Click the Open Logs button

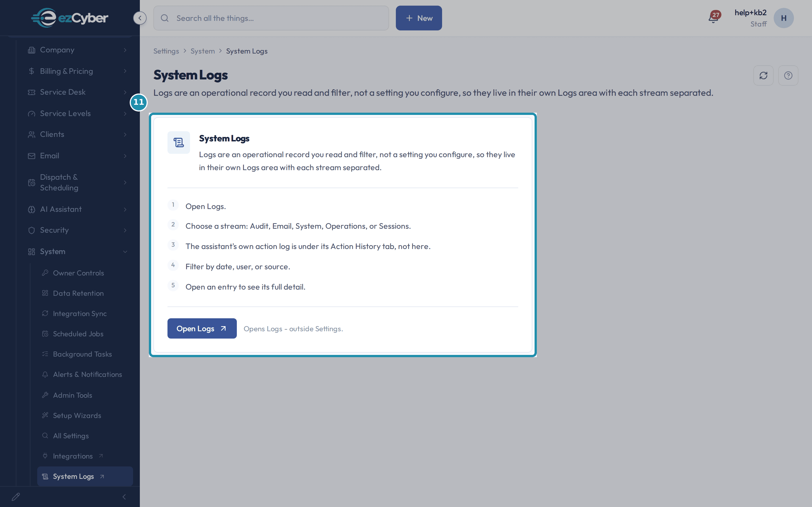pos(202,329)
